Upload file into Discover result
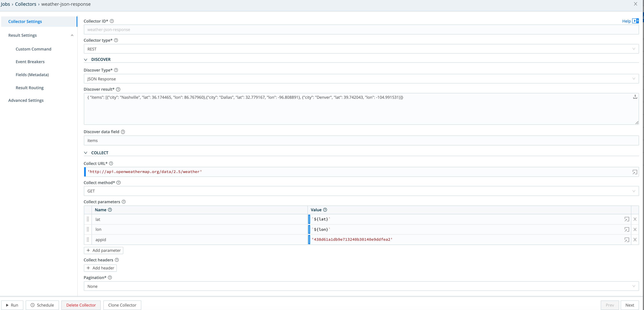This screenshot has width=644, height=310. tap(635, 97)
